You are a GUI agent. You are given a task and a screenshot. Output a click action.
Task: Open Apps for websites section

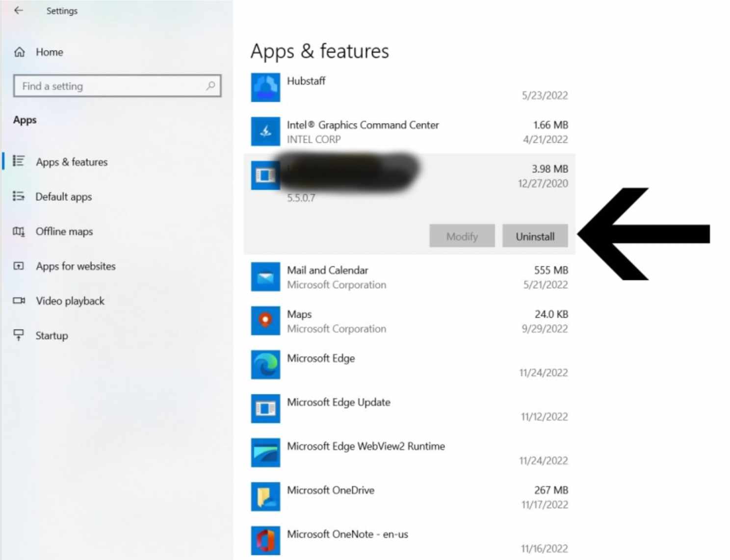point(76,266)
